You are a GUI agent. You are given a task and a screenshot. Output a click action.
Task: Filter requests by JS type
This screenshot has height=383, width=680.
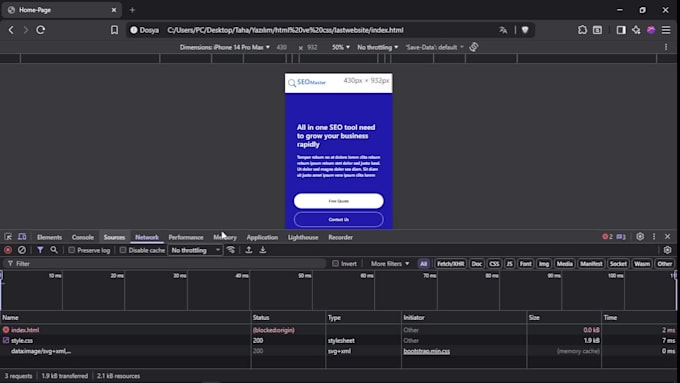[x=510, y=264]
